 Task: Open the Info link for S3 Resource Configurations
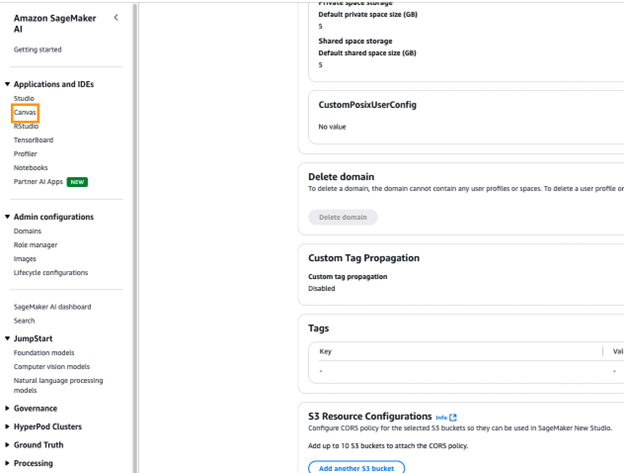pos(441,418)
